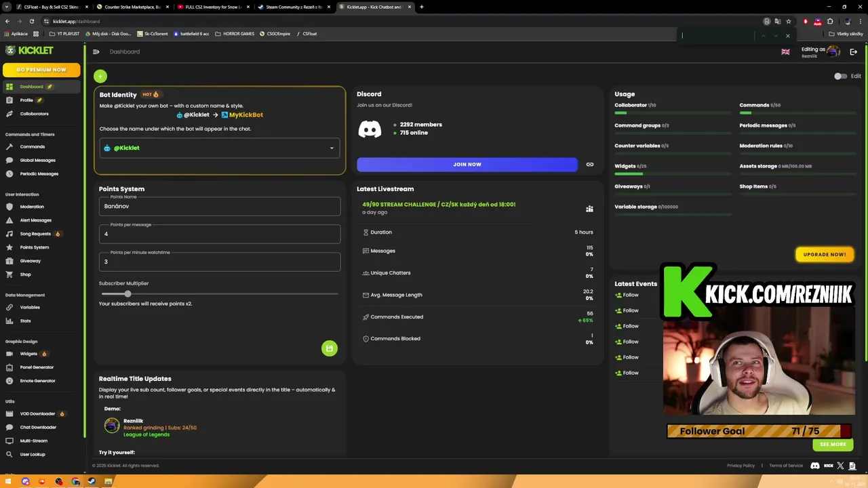Open YT PLAYLIST bookmarks folder
The height and width of the screenshot is (488, 868).
(x=64, y=34)
